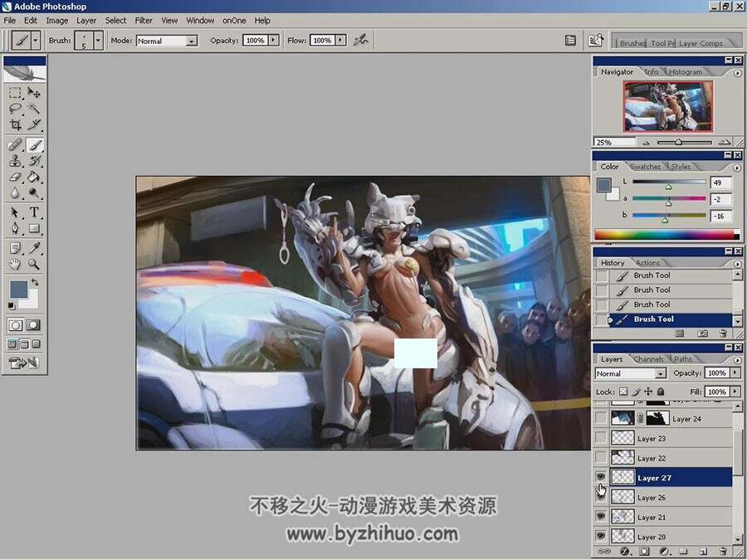Select the Magic Wand tool

33,109
